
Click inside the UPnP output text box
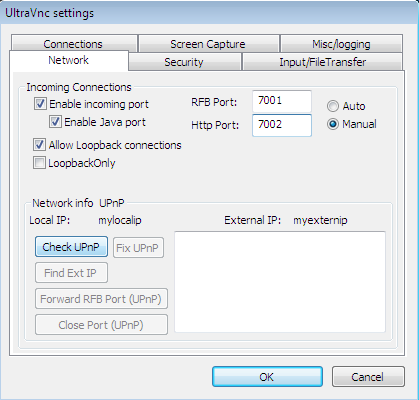280,282
